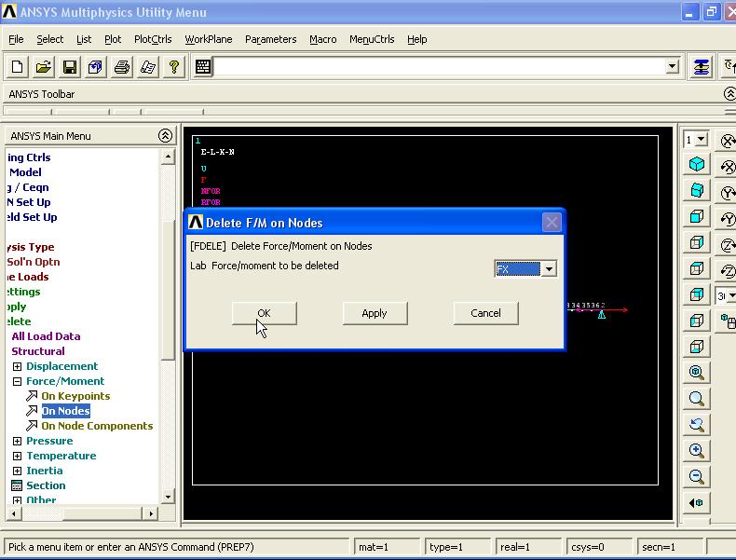Collapse the Force/Moment tree node

coord(17,381)
